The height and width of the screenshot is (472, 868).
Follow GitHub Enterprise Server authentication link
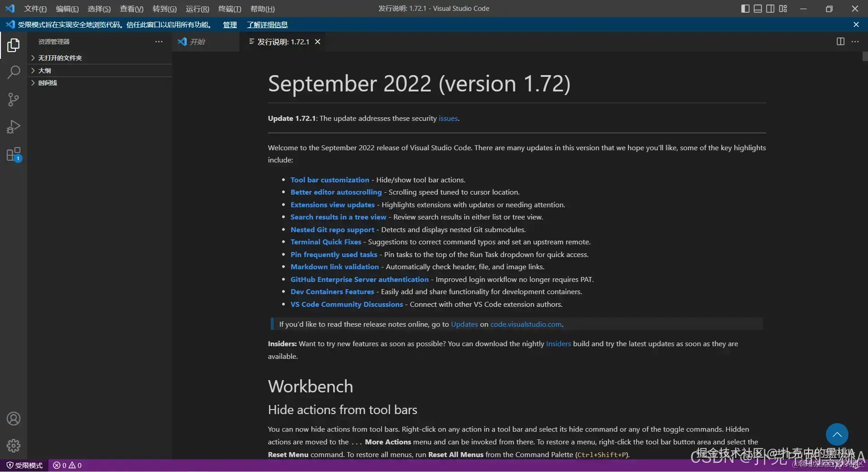pos(359,279)
